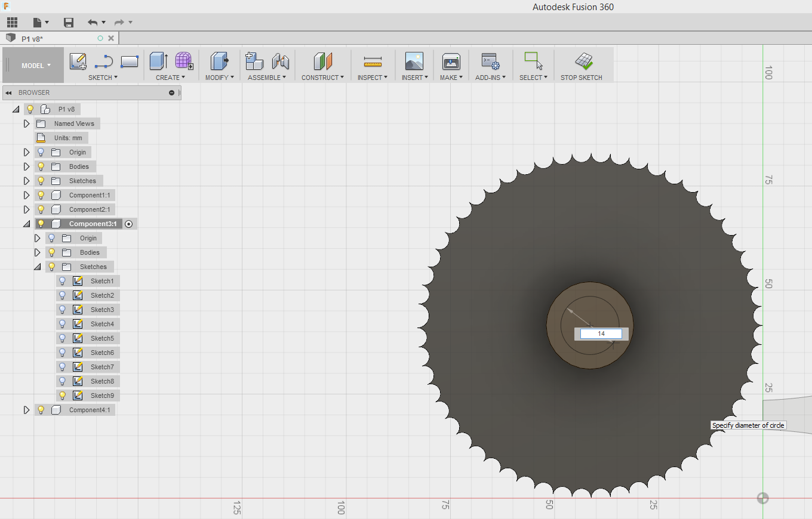Image resolution: width=812 pixels, height=519 pixels.
Task: Click the Undo arrow
Action: pyautogui.click(x=92, y=23)
